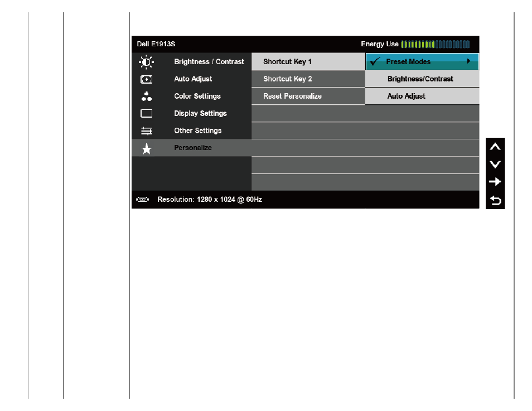
Task: Select Shortcut Key 1 option
Action: point(308,62)
